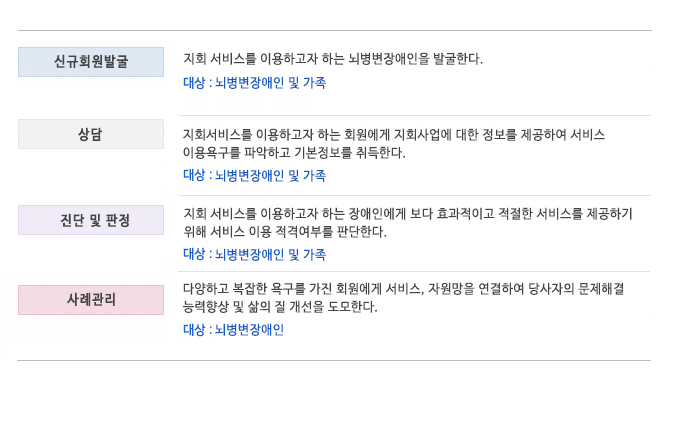Click the line starting 다양하고 복잡한 욕구를 가진
This screenshot has height=429, width=678.
403,288
